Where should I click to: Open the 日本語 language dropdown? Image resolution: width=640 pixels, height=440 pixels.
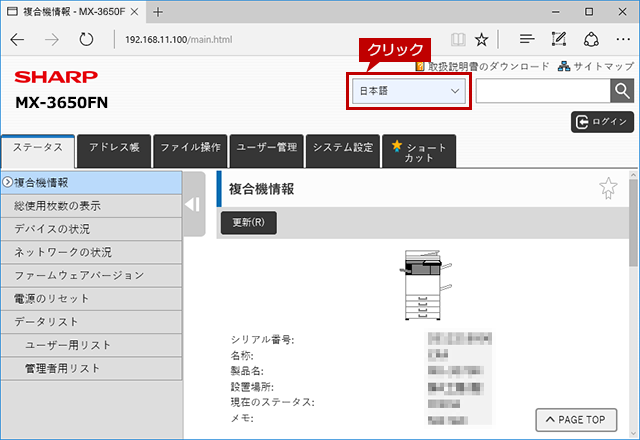coord(409,91)
